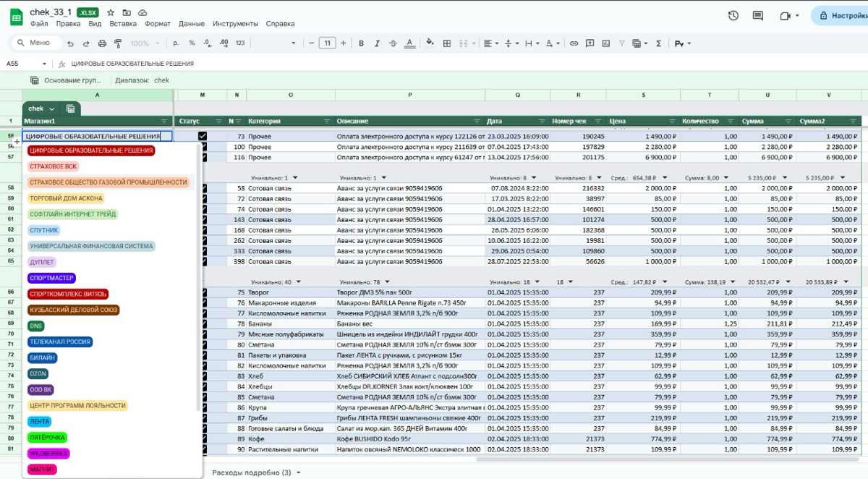868x479 pixels.
Task: Open table calculator icon next to chek tab
Action: click(x=70, y=109)
